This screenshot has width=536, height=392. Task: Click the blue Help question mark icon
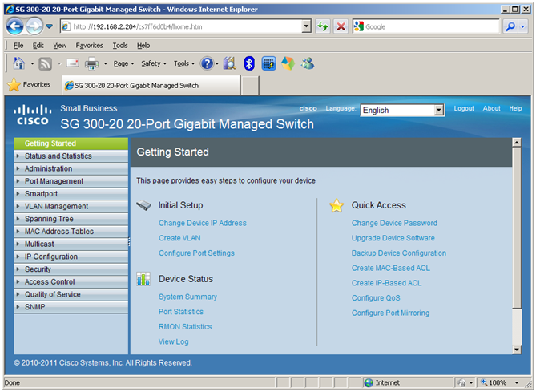(207, 63)
